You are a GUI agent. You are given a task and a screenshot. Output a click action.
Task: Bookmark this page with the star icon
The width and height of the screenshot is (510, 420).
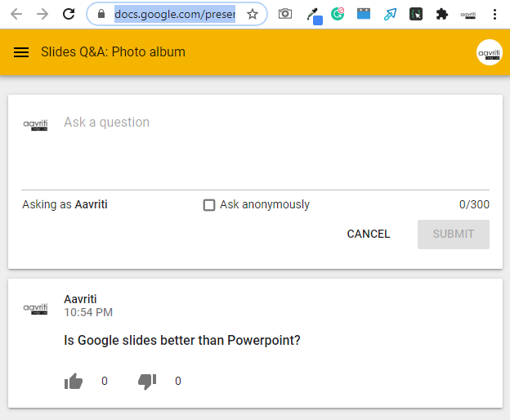(x=253, y=14)
